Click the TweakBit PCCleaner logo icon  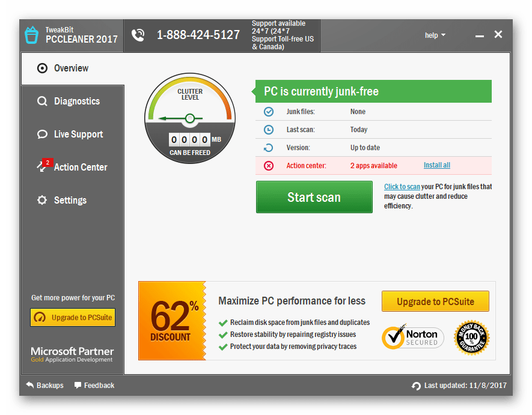click(31, 35)
